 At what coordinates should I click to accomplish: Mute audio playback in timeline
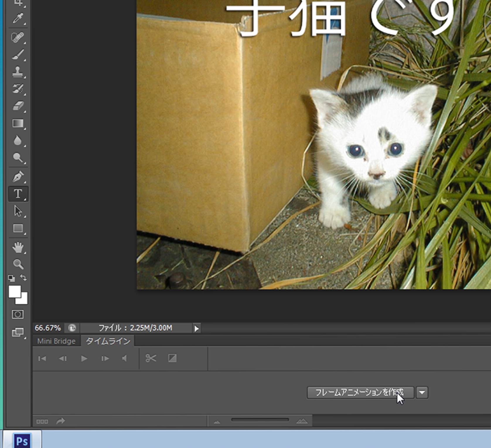(125, 358)
